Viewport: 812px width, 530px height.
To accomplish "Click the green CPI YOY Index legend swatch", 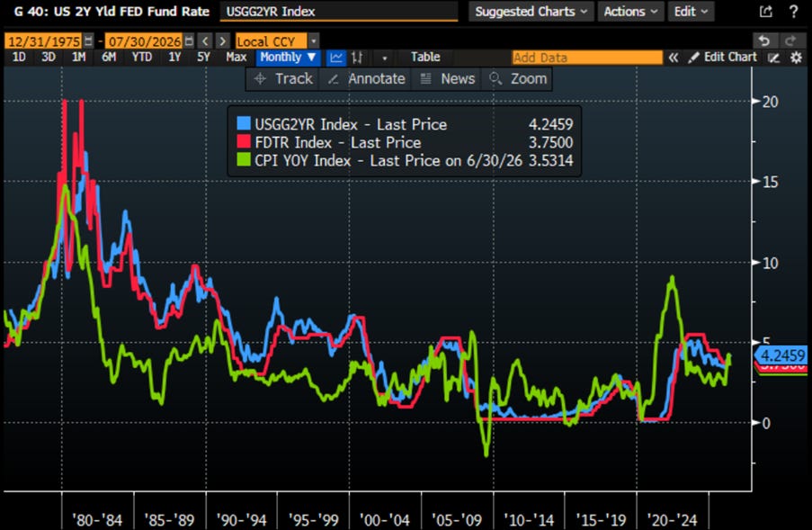I will (244, 159).
